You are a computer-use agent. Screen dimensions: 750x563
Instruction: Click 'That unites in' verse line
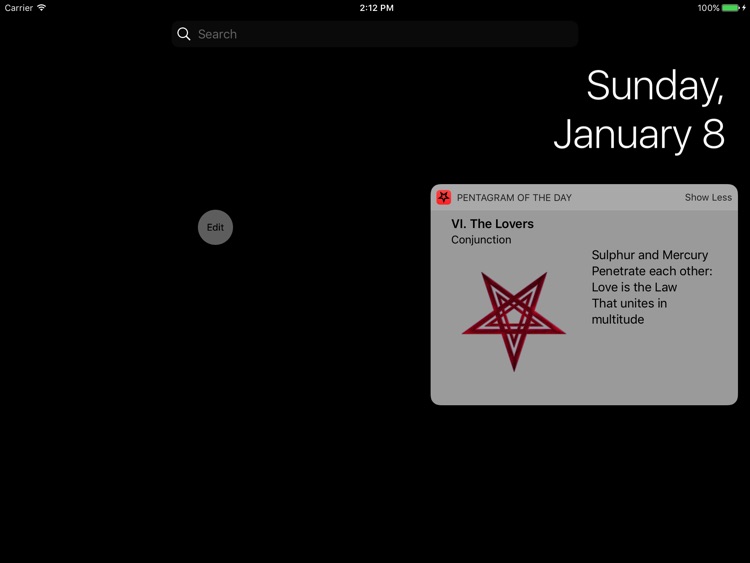[x=629, y=303]
